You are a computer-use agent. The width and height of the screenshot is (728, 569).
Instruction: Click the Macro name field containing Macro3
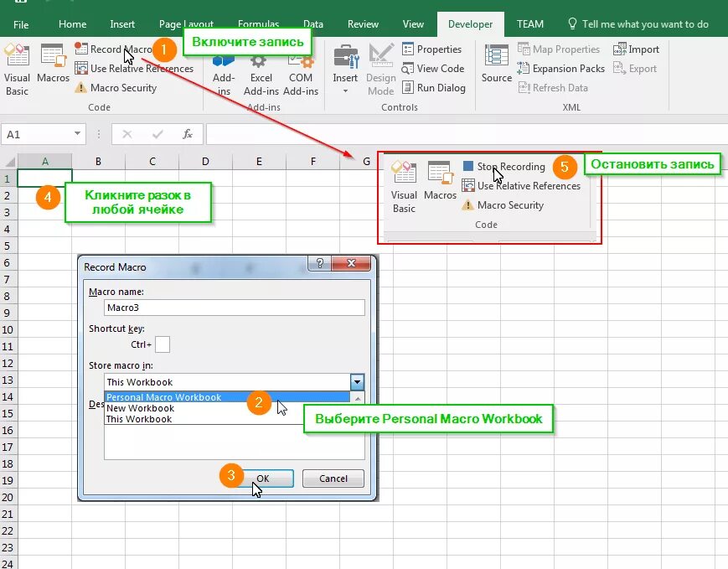pos(235,308)
